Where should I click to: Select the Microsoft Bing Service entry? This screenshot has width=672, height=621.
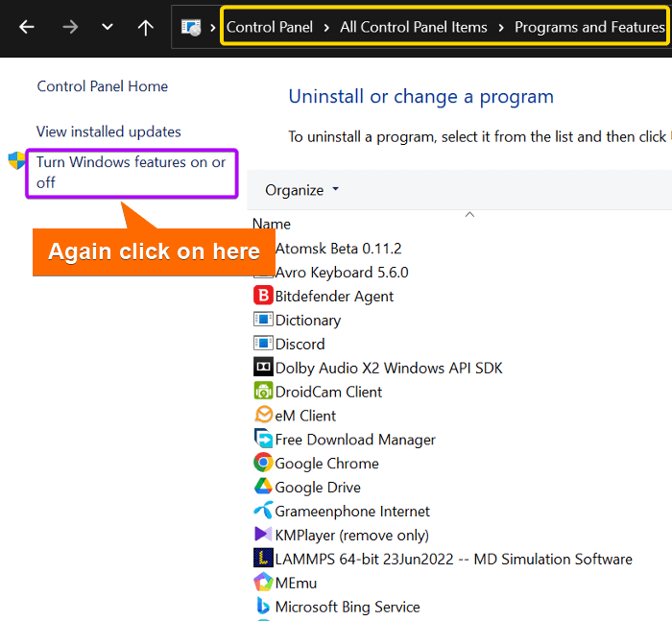click(348, 608)
